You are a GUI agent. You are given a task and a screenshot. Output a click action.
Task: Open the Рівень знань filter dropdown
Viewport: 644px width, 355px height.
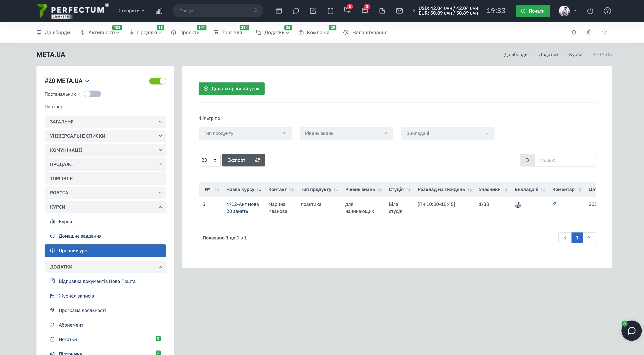point(347,134)
